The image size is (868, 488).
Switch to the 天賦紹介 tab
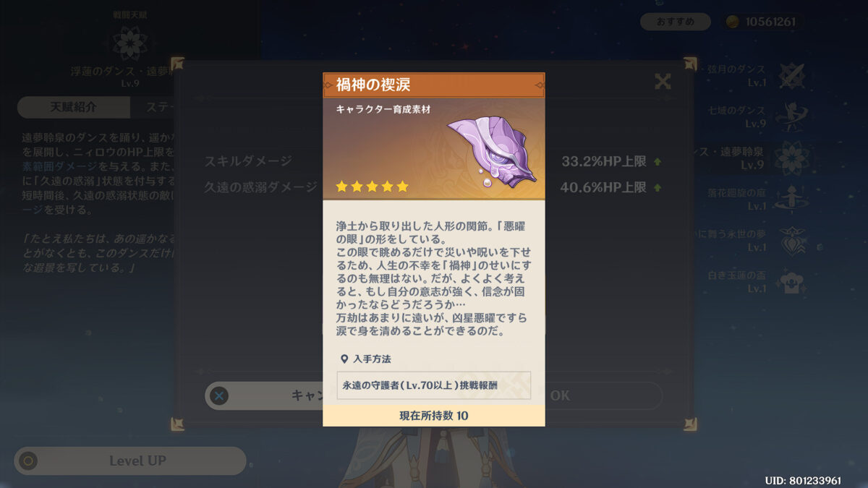73,107
